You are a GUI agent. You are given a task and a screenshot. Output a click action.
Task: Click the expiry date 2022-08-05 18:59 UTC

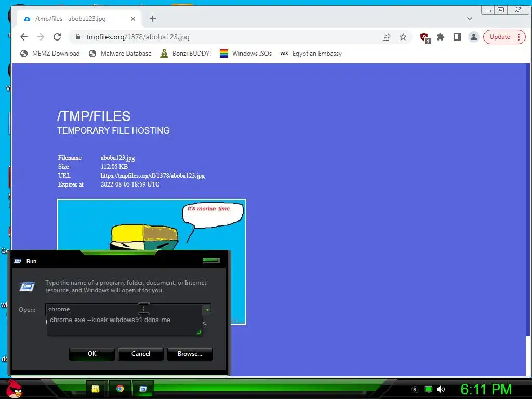(130, 184)
